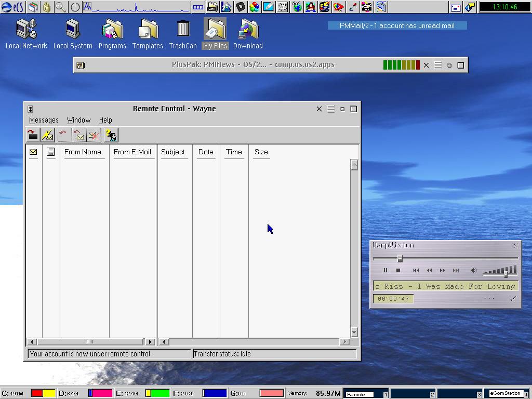
Task: Skip to next track in WarpVision
Action: click(x=456, y=270)
